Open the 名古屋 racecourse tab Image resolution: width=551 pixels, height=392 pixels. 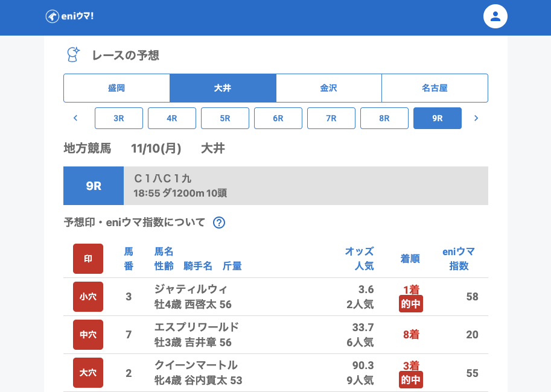point(435,88)
